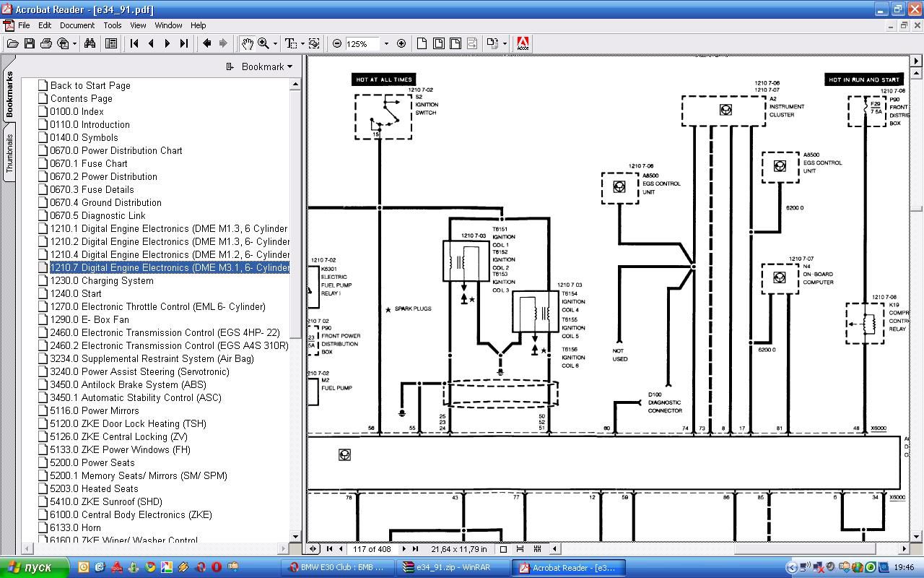The image size is (924, 578).
Task: Select Single Page layout in status bar
Action: (x=503, y=549)
